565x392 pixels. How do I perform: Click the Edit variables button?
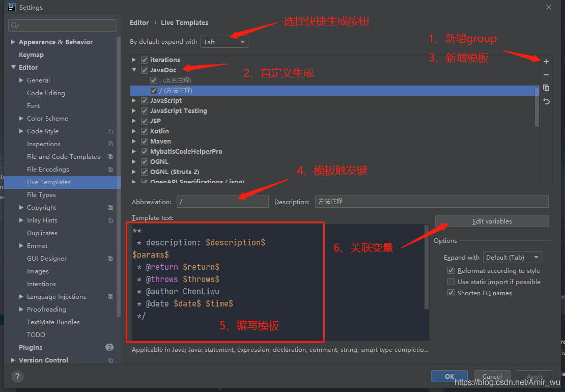491,221
